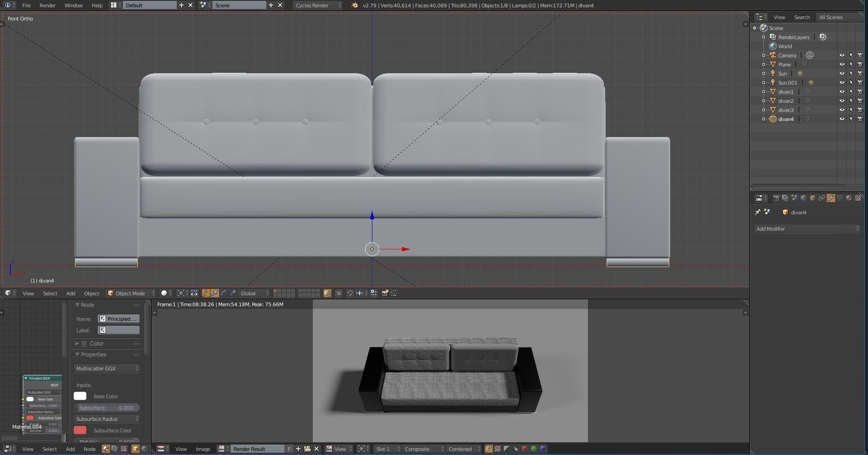This screenshot has height=455, width=868.
Task: Click the pin icon in properties panel
Action: click(x=758, y=212)
